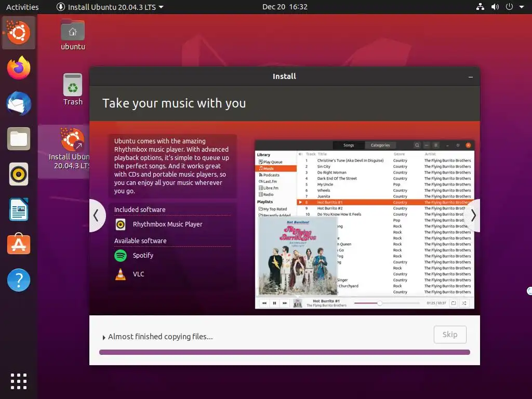532x399 pixels.
Task: Click the Rhythmbox Music Player label
Action: tap(168, 224)
